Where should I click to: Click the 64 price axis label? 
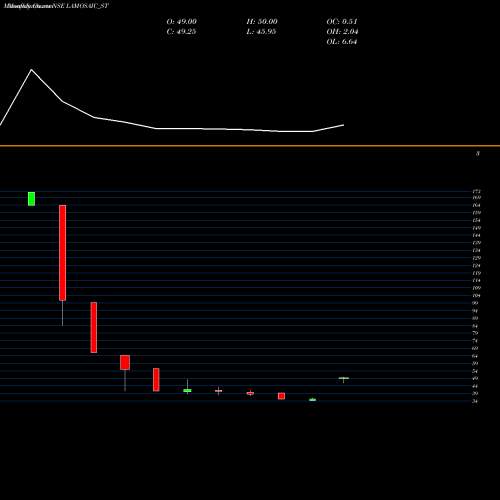[x=475, y=356]
